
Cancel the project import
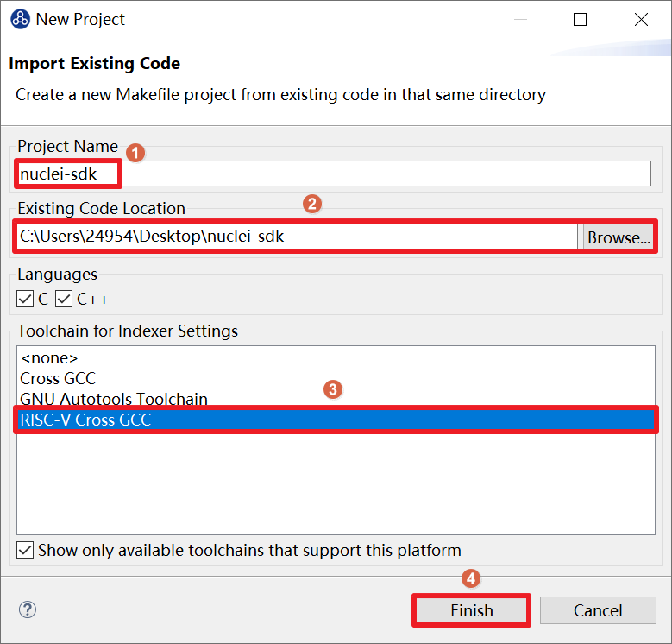[x=597, y=610]
